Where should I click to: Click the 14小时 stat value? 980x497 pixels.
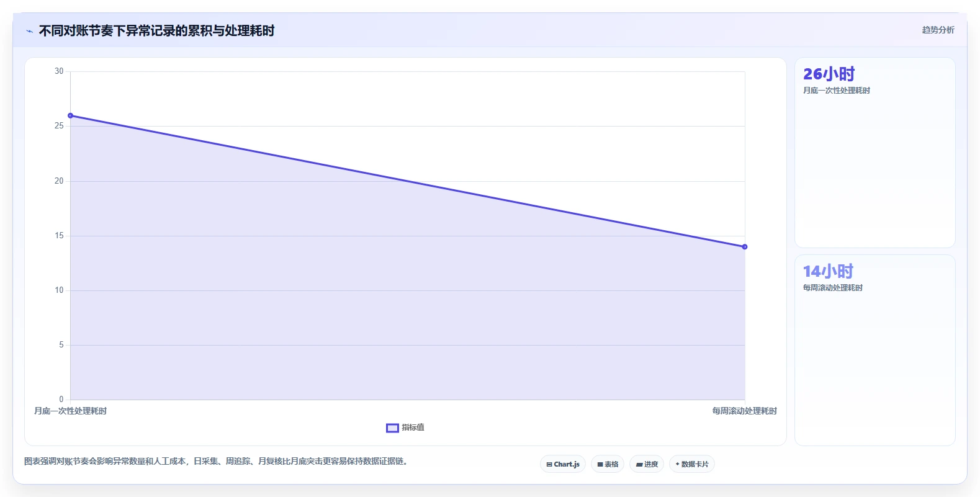tap(828, 271)
